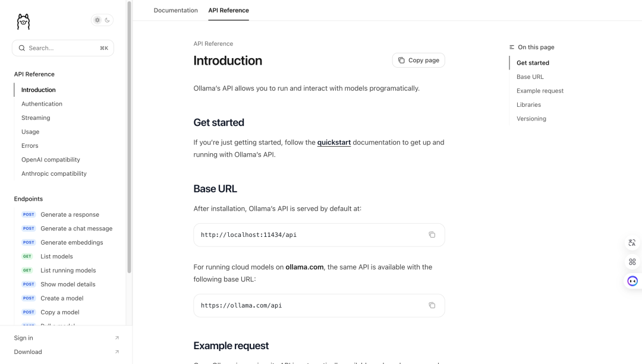642x364 pixels.
Task: Copy the ollama.com/api URL code
Action: [x=432, y=306]
